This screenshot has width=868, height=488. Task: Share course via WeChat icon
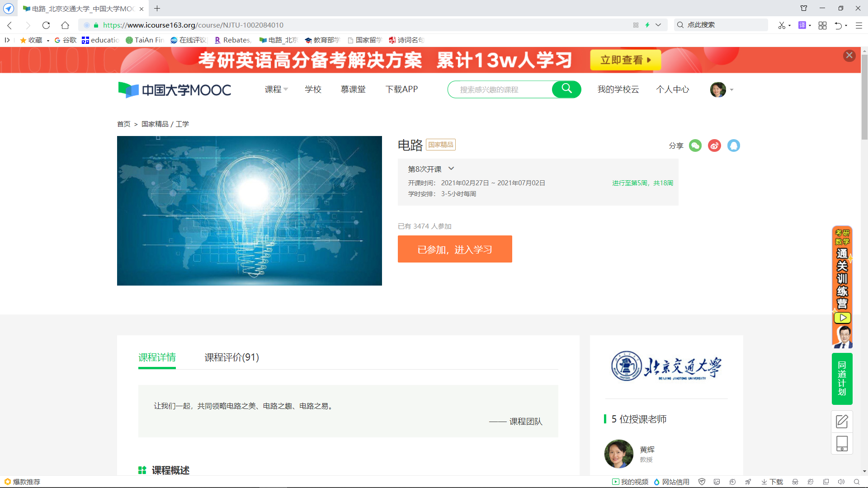[695, 145]
